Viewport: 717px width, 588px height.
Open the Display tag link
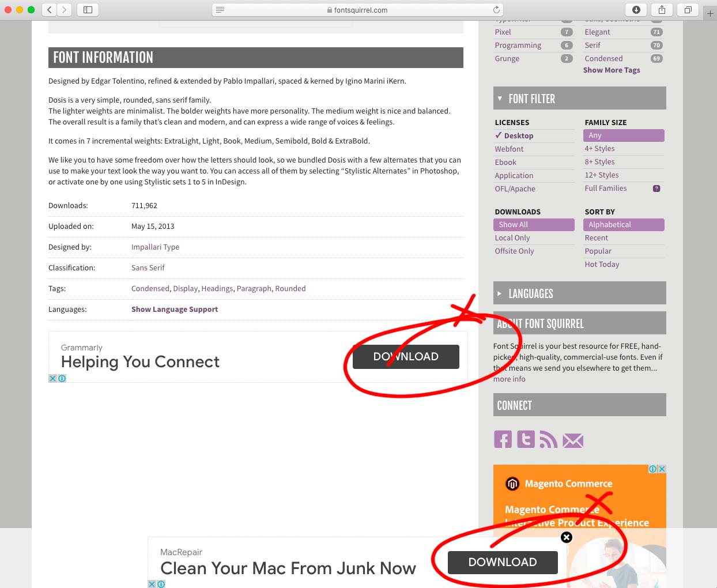(x=186, y=288)
